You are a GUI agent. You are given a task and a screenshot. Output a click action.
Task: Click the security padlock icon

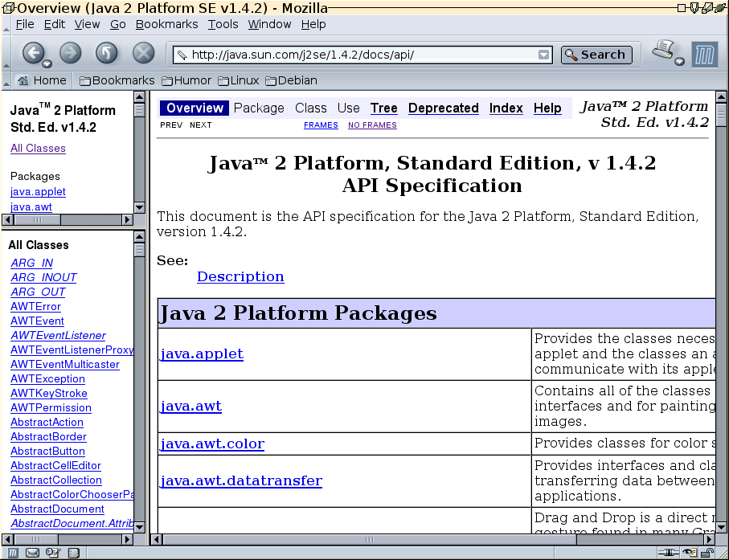707,553
